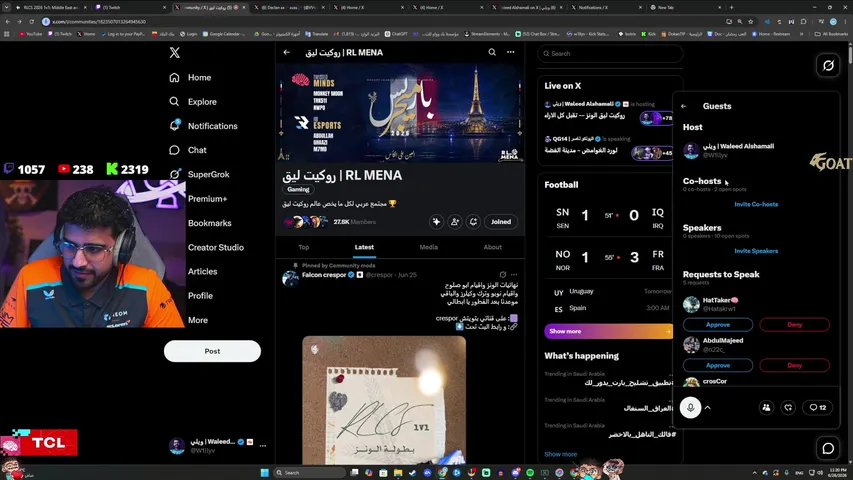
Task: Open the SEN vs IRQ match
Action: pos(608,216)
